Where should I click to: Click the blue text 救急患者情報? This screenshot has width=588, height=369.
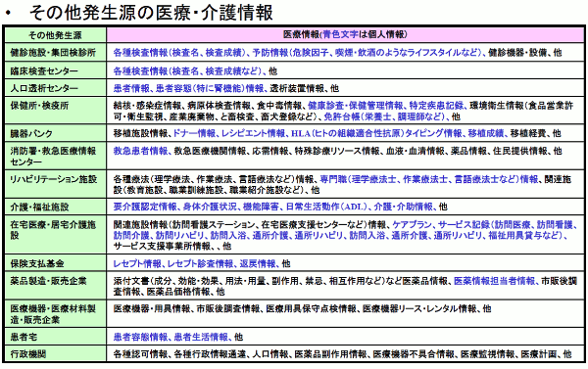click(x=140, y=151)
